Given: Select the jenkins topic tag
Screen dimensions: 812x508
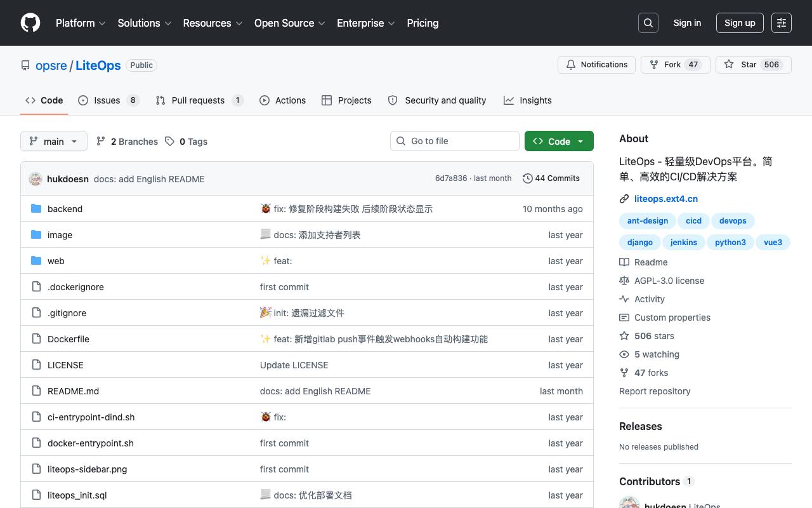Looking at the screenshot, I should click(x=684, y=243).
